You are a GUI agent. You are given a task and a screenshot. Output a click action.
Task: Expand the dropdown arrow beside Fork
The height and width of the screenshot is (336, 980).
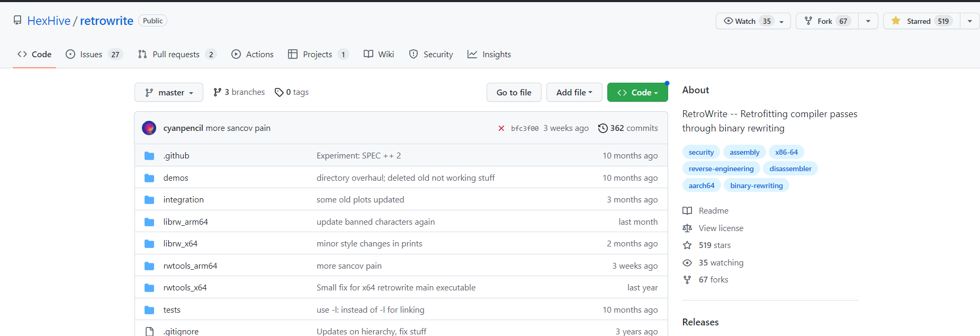(x=868, y=21)
